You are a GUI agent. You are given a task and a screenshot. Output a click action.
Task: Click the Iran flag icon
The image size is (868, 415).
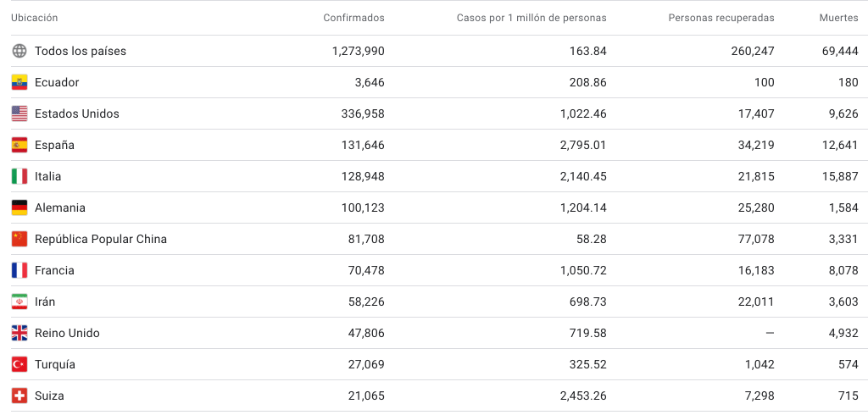click(19, 302)
